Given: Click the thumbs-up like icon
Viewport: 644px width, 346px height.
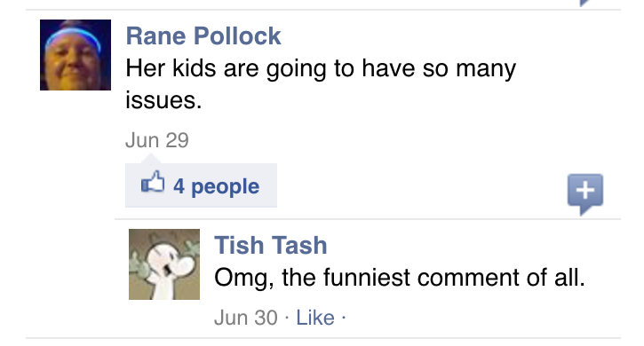Looking at the screenshot, I should (153, 182).
